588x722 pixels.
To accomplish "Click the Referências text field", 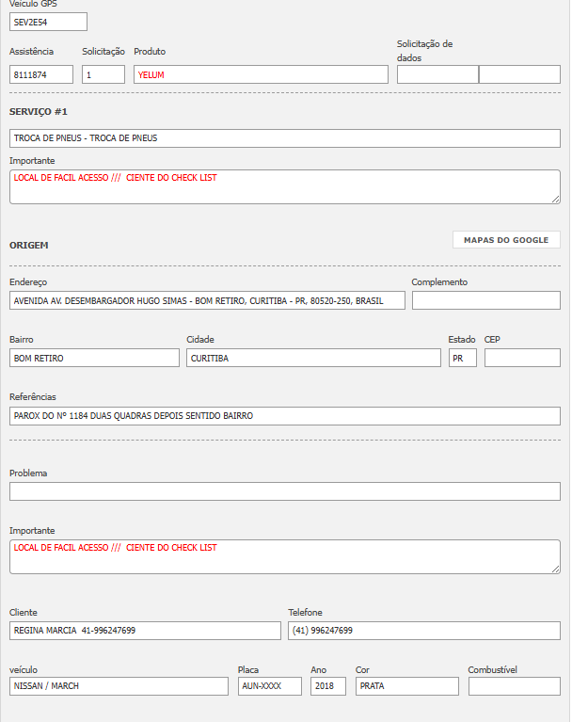I will click(x=284, y=416).
